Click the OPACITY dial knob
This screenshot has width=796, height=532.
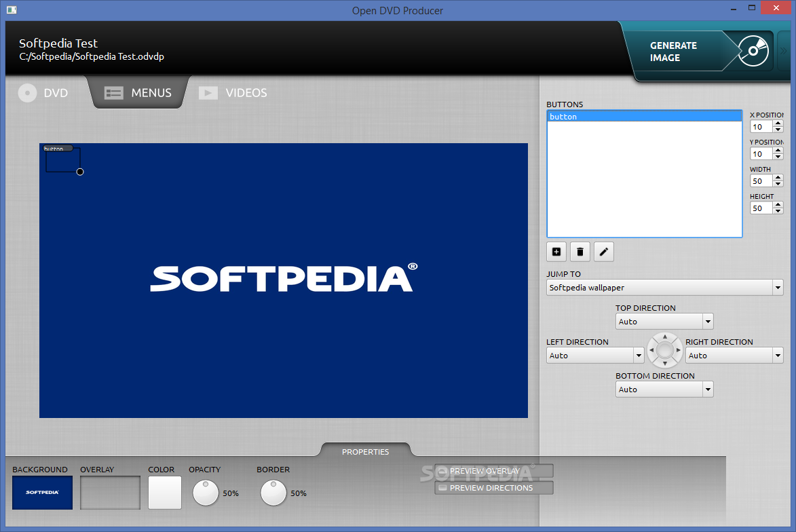pos(206,493)
